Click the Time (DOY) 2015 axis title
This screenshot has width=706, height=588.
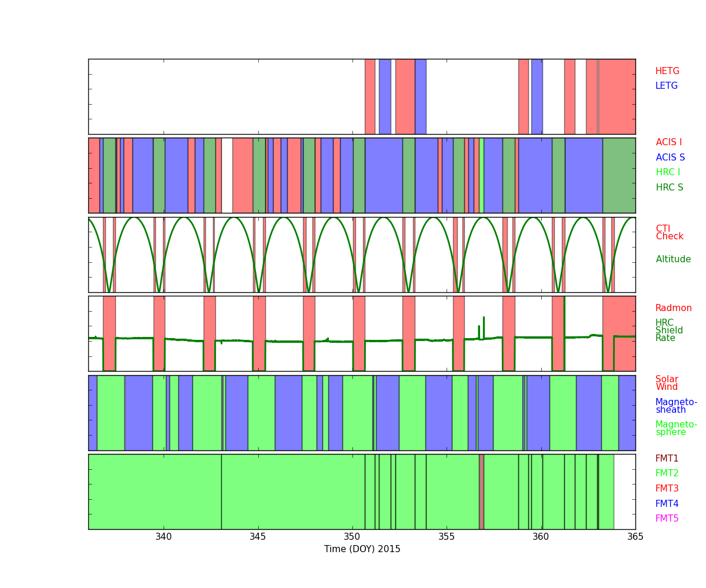click(x=362, y=549)
